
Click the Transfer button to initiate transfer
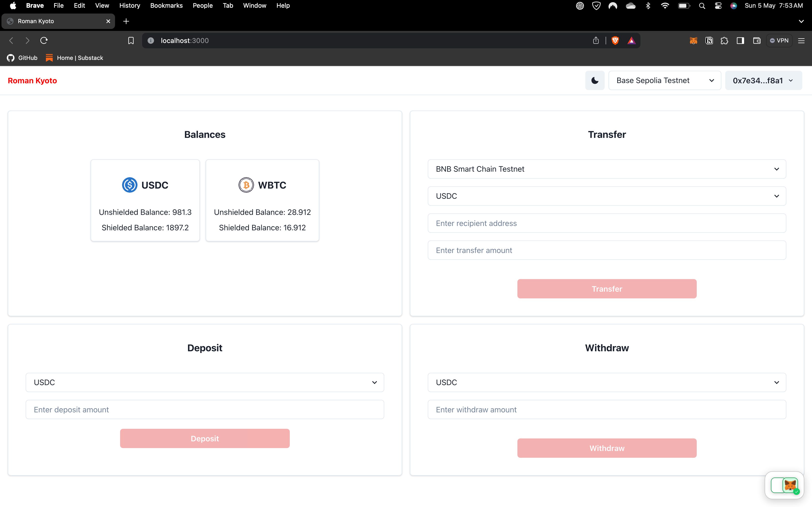(607, 289)
